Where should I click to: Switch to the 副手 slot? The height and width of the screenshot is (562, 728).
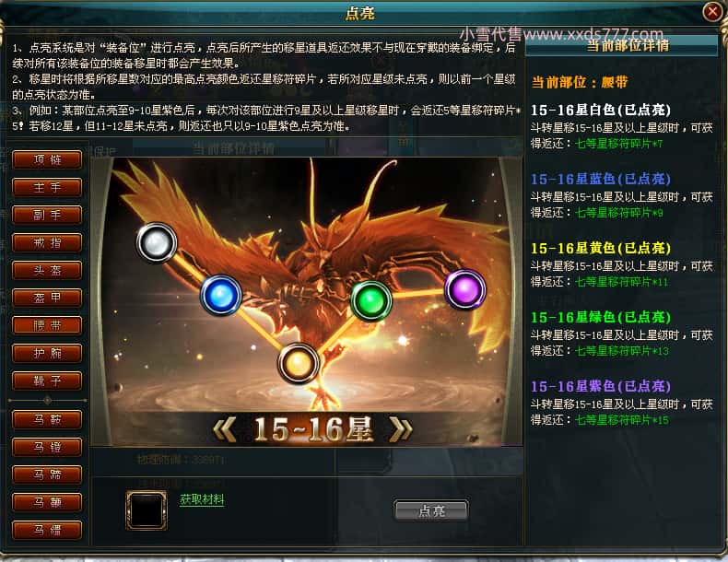coord(47,215)
